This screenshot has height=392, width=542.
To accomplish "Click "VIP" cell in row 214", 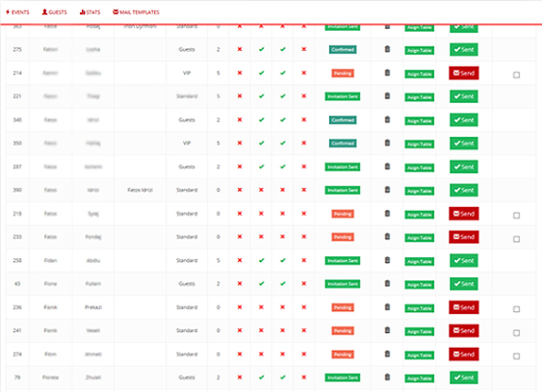I will 187,73.
